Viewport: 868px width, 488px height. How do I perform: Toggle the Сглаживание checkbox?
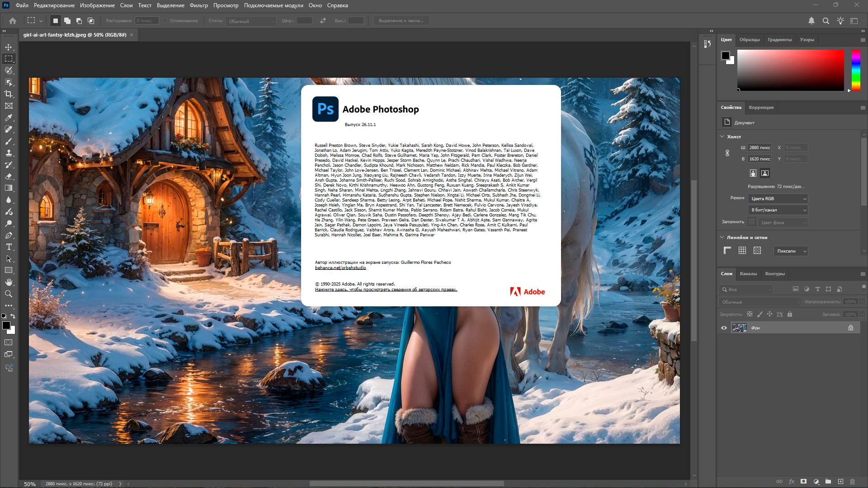(165, 21)
